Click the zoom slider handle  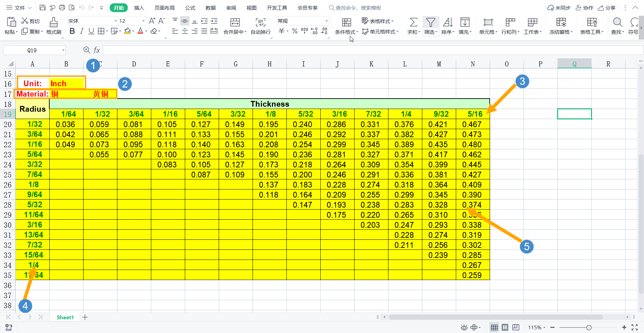589,328
